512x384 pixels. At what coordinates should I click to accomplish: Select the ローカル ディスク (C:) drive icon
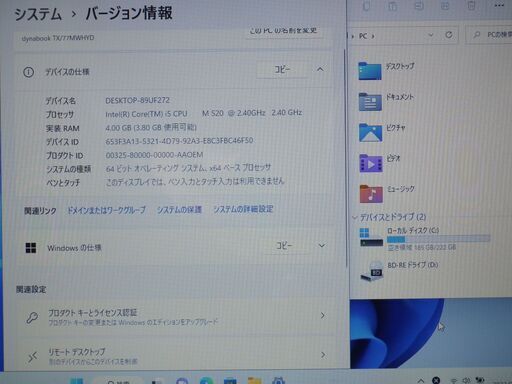pos(371,237)
